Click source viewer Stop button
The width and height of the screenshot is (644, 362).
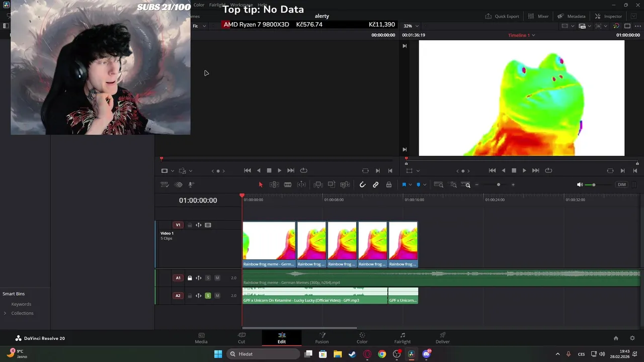269,171
